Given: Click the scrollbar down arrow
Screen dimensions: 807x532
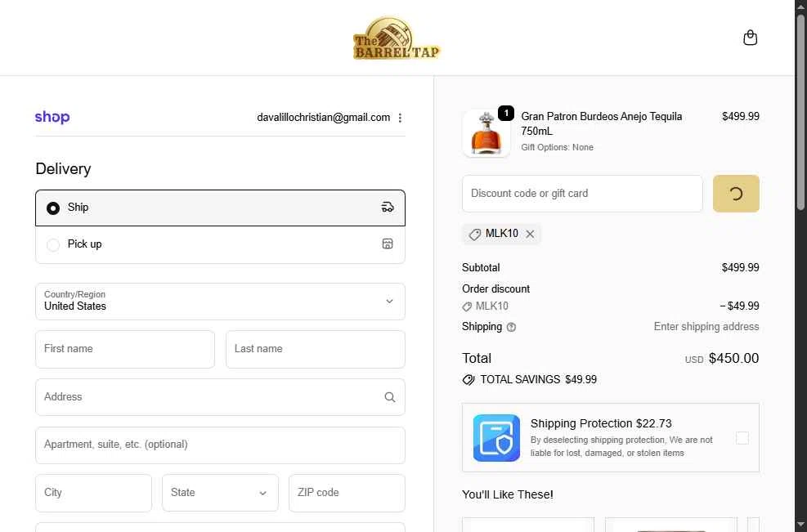Looking at the screenshot, I should click(800, 525).
